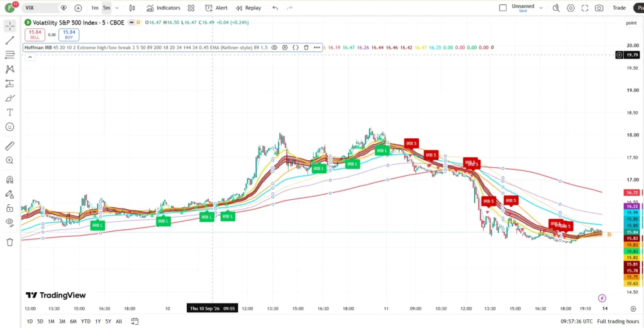The image size is (644, 328).
Task: Redo the last chart action
Action: click(289, 8)
